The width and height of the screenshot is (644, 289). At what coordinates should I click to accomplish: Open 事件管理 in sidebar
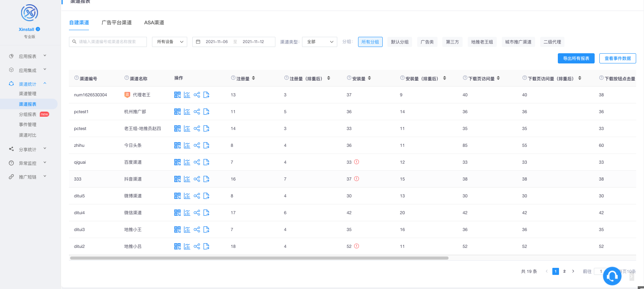coord(27,125)
